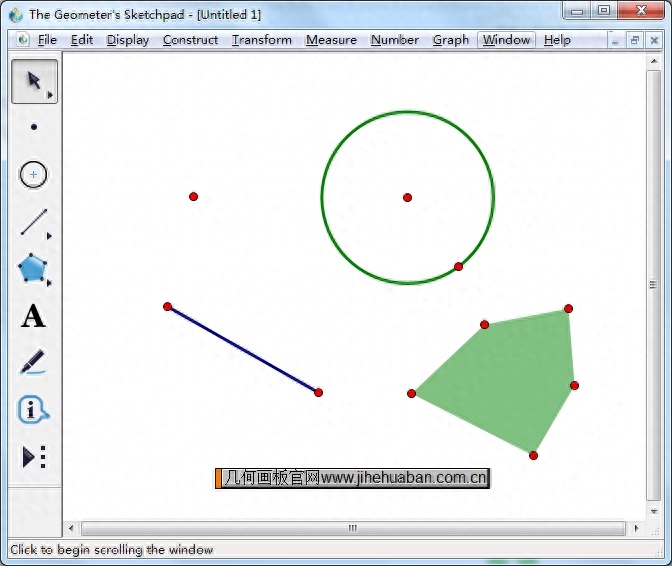
Task: Expand the Straightedge tool flyout triangle
Action: click(50, 237)
